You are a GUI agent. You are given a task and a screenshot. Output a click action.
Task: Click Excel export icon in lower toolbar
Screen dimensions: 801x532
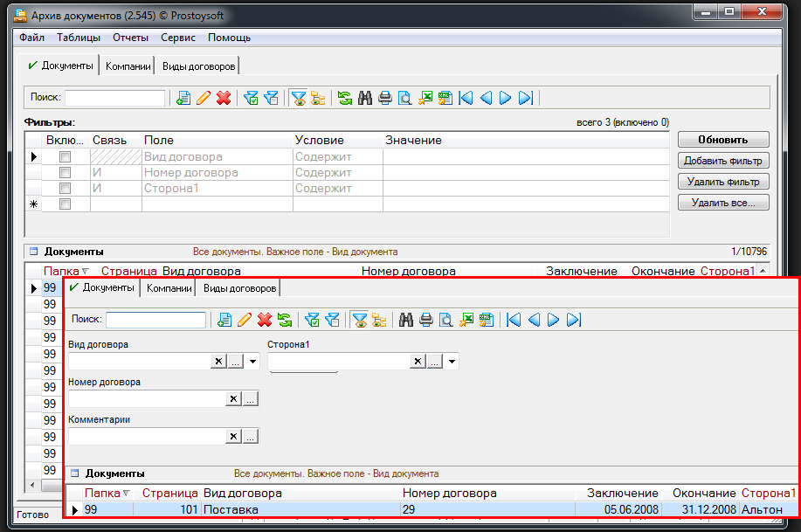pos(467,320)
